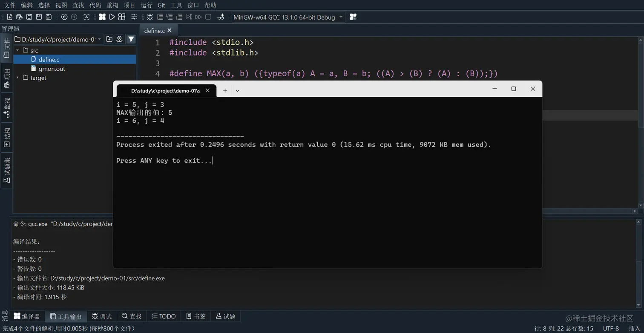The image size is (644, 333).
Task: Select the target folder row
Action: pyautogui.click(x=75, y=78)
